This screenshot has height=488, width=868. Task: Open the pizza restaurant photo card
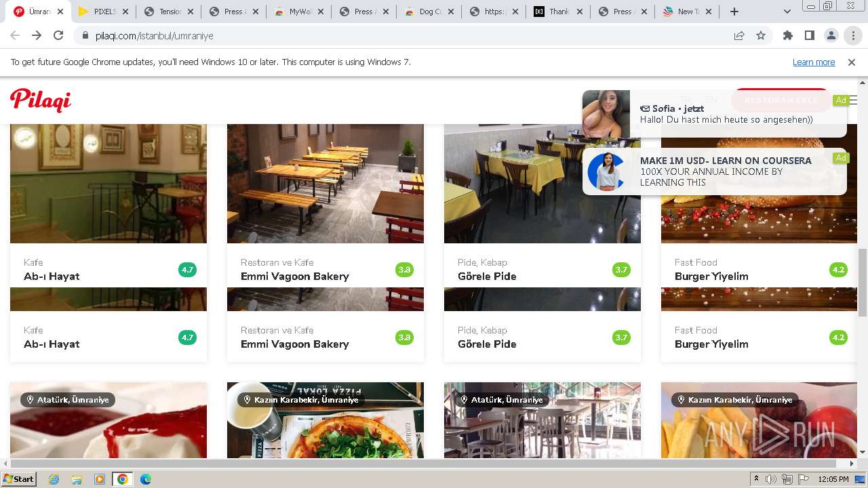click(x=325, y=420)
